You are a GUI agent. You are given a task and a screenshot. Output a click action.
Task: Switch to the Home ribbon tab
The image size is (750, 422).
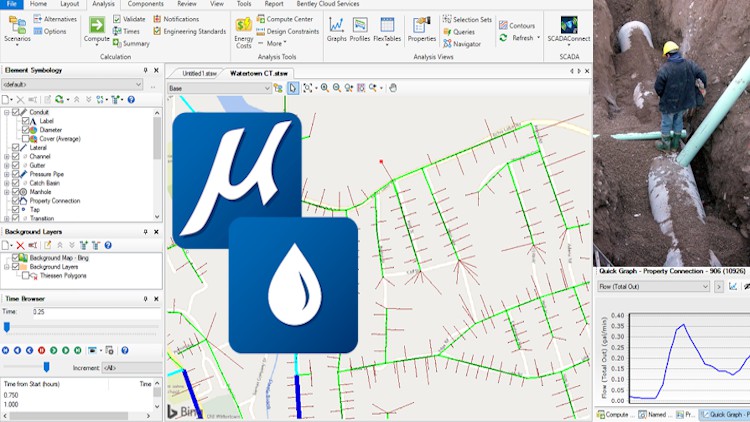[x=38, y=4]
